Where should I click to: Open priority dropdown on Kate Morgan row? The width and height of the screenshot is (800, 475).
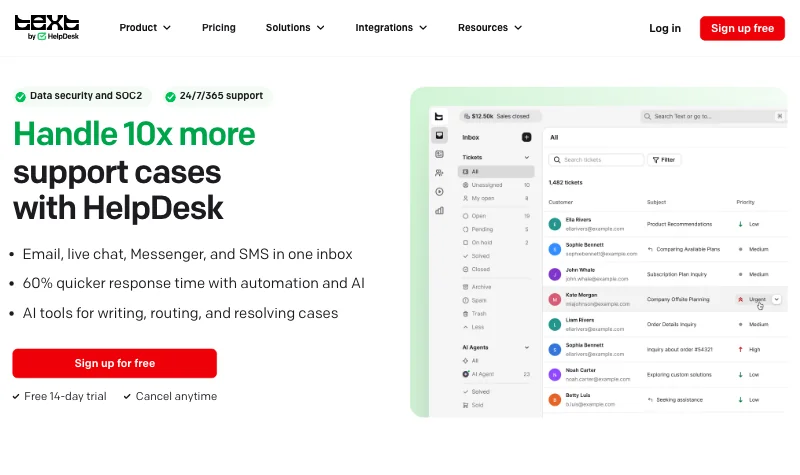click(x=777, y=299)
